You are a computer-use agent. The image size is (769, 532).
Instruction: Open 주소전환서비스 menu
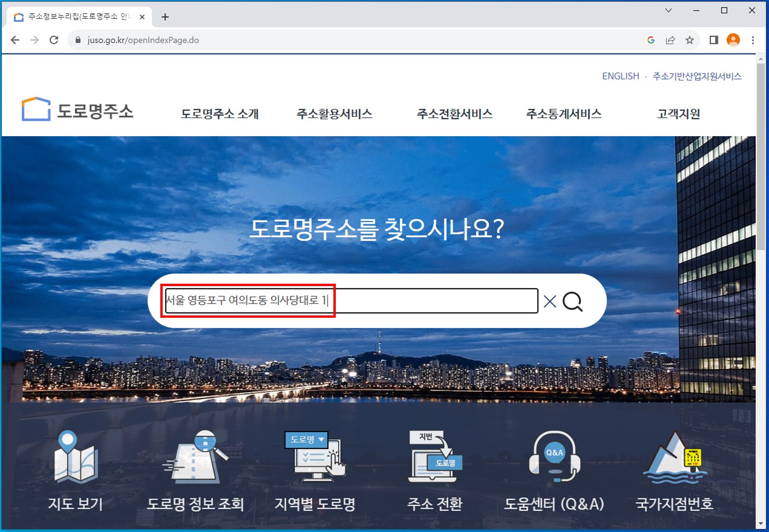[454, 113]
